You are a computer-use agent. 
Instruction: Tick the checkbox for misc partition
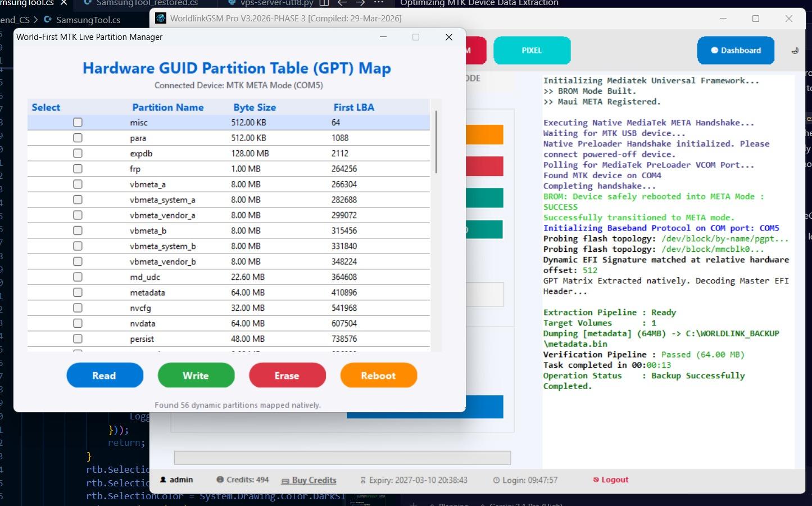(78, 123)
